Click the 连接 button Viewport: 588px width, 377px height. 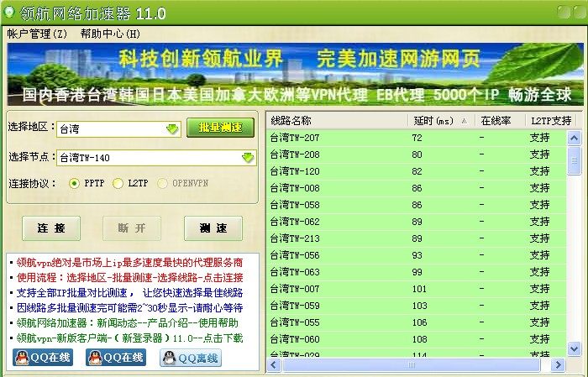coord(51,228)
